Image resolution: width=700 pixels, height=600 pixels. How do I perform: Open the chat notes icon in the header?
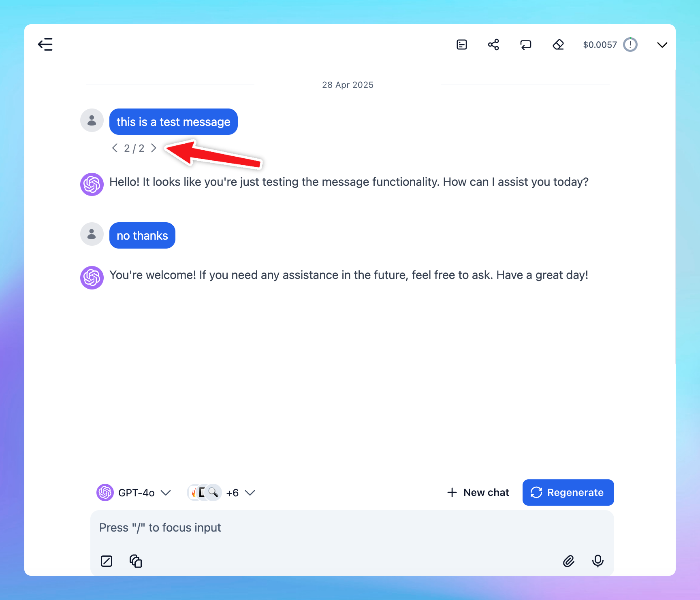(462, 45)
